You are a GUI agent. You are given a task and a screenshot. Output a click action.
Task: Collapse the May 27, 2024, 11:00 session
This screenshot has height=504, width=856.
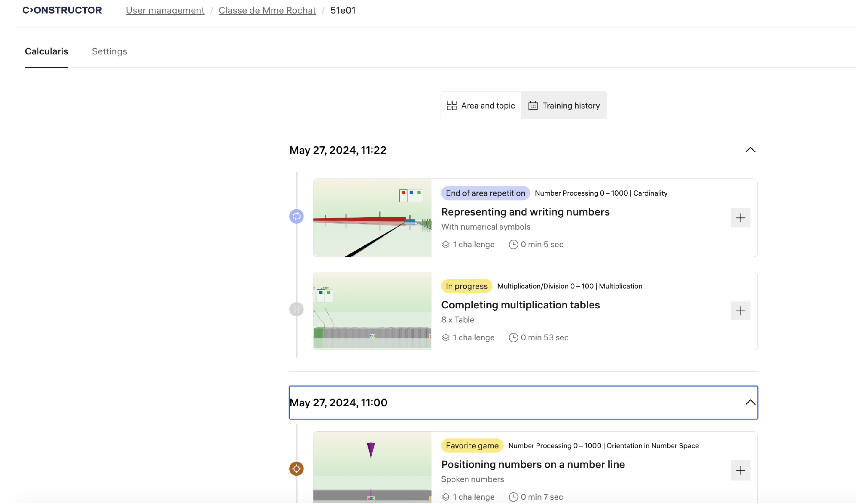click(750, 403)
